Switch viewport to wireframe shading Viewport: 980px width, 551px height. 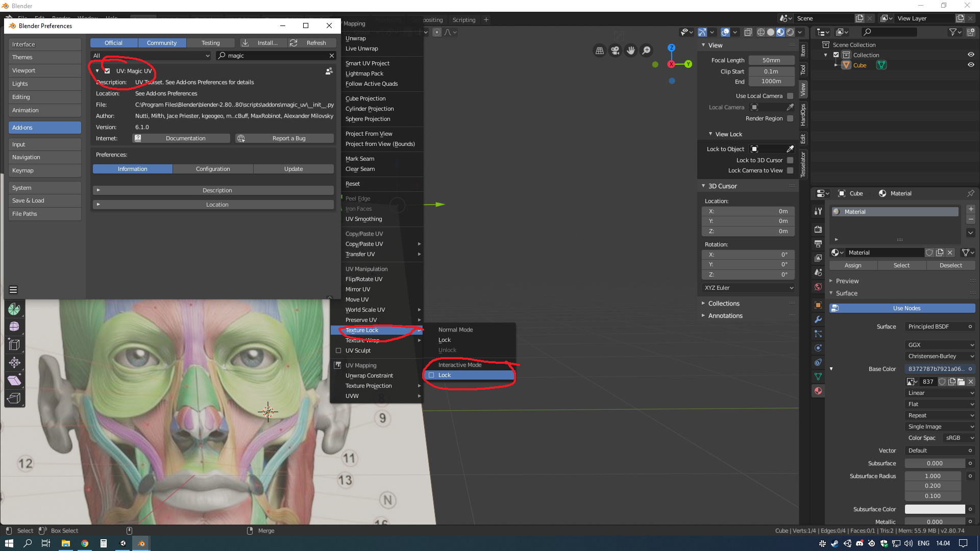coord(761,32)
